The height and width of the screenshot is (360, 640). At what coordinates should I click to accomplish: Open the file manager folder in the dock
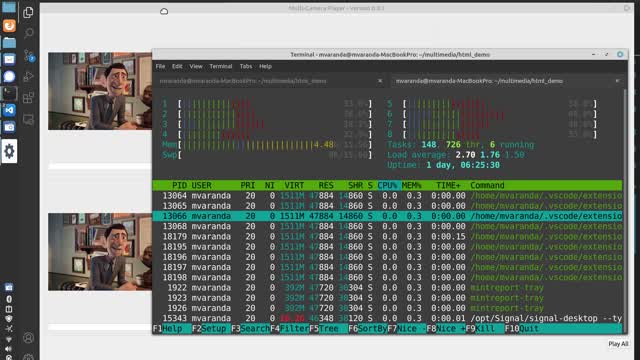click(x=9, y=42)
